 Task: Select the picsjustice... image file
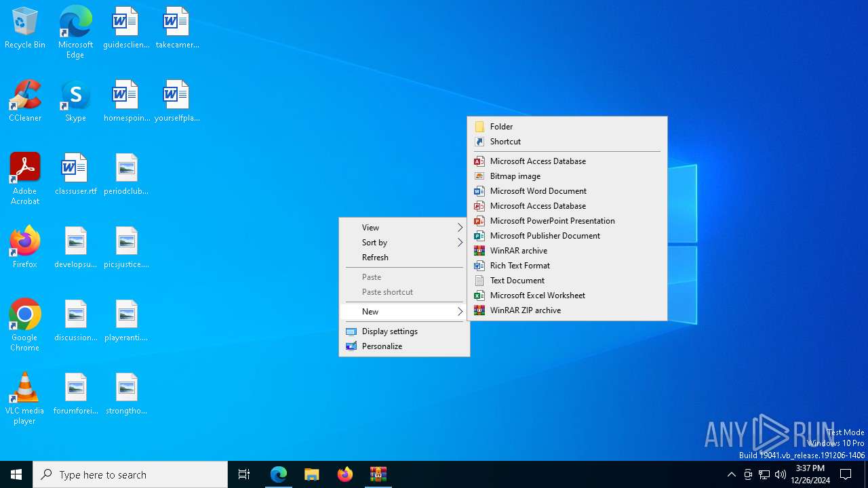126,248
